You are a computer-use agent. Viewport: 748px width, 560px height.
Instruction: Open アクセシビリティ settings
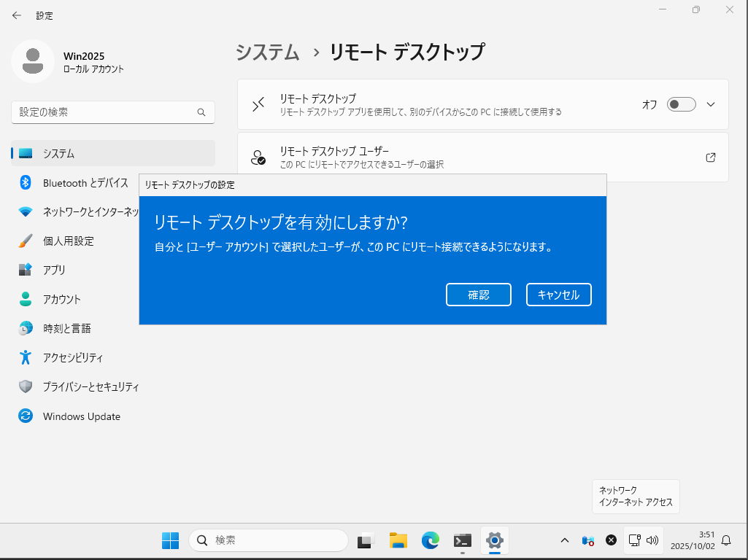point(72,357)
